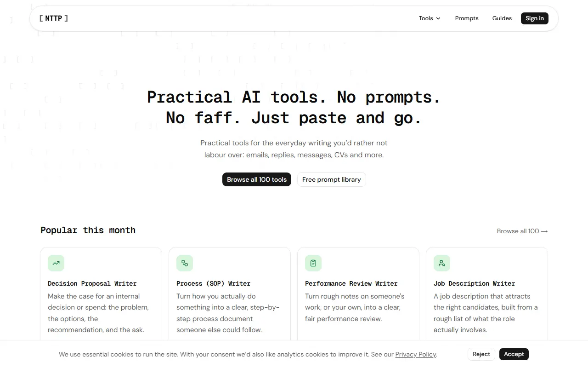
Task: Click the 'Practical tools for the everyday writing' subtitle
Action: (x=294, y=149)
